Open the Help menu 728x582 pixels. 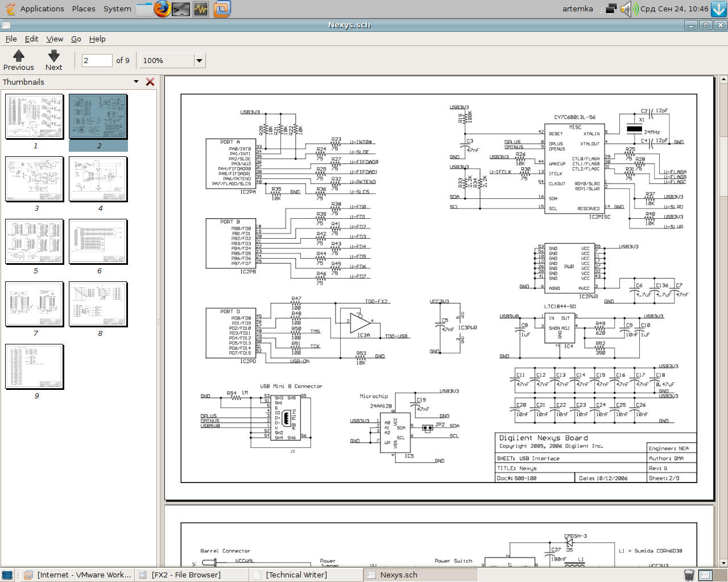(x=97, y=39)
